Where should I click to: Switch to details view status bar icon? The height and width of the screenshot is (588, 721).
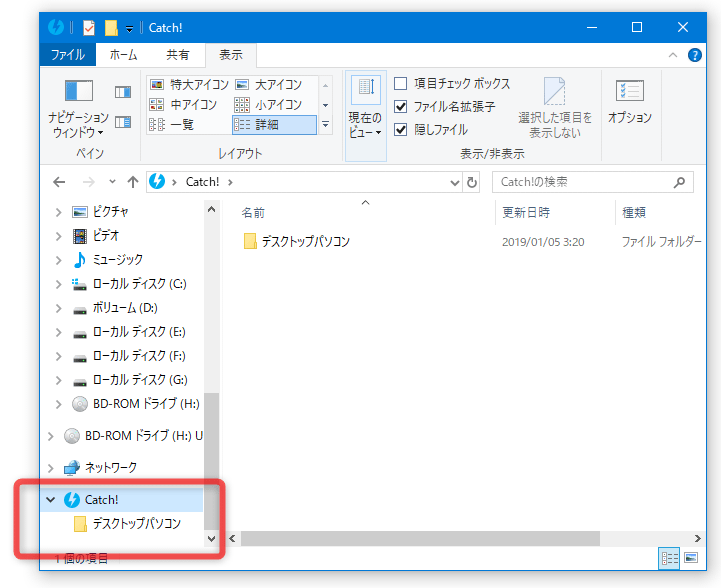pyautogui.click(x=670, y=558)
